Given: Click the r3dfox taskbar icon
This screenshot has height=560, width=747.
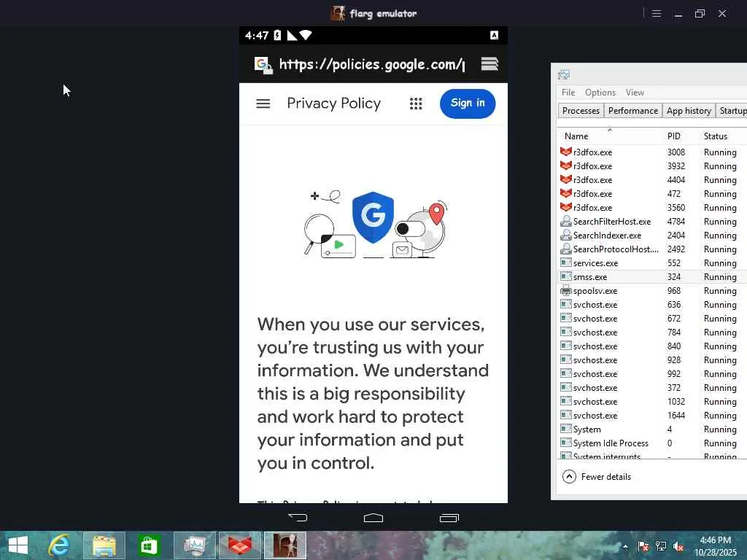Looking at the screenshot, I should coord(240,545).
